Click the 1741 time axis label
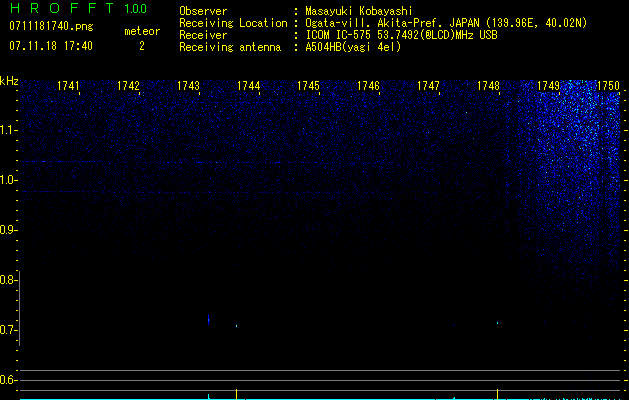 coord(68,86)
